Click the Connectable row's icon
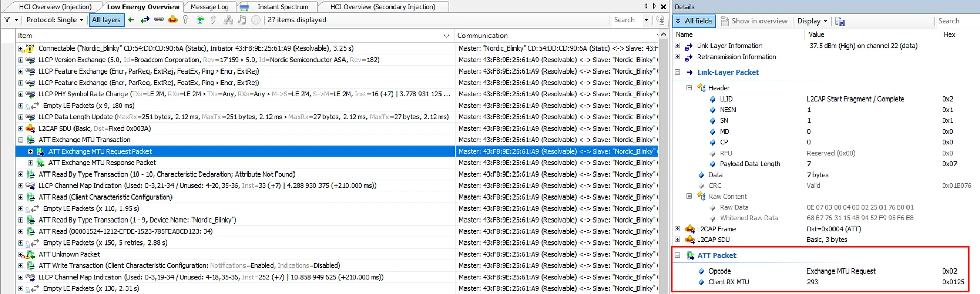This screenshot has width=980, height=294. [x=30, y=48]
